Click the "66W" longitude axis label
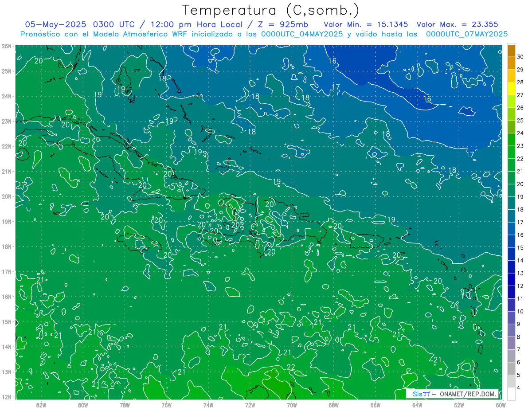 (x=375, y=404)
